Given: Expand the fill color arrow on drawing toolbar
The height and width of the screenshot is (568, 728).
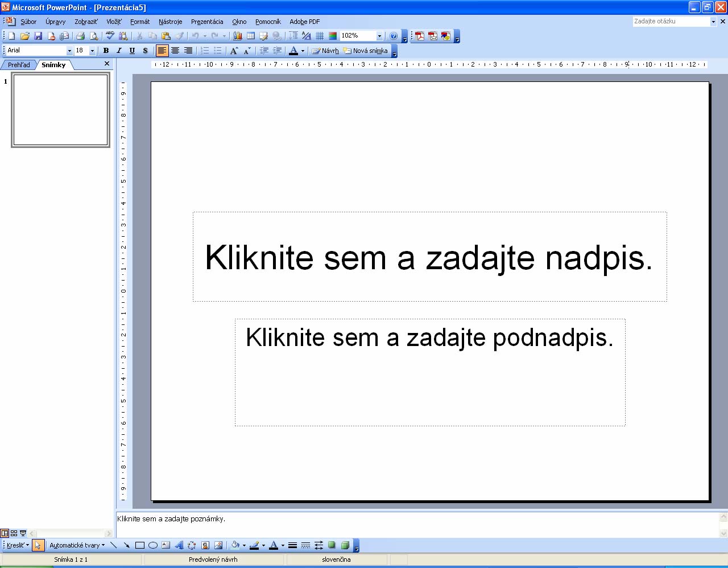Looking at the screenshot, I should 244,545.
